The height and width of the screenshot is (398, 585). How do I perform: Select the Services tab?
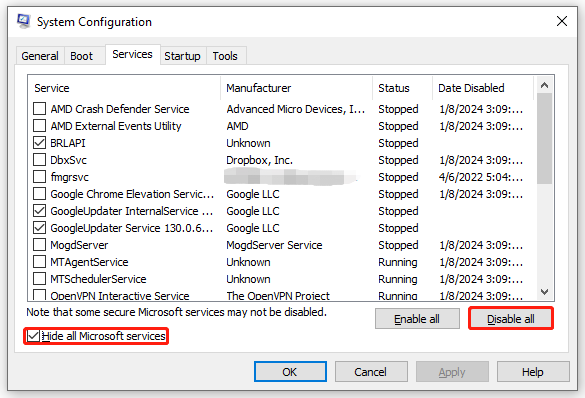tap(132, 54)
